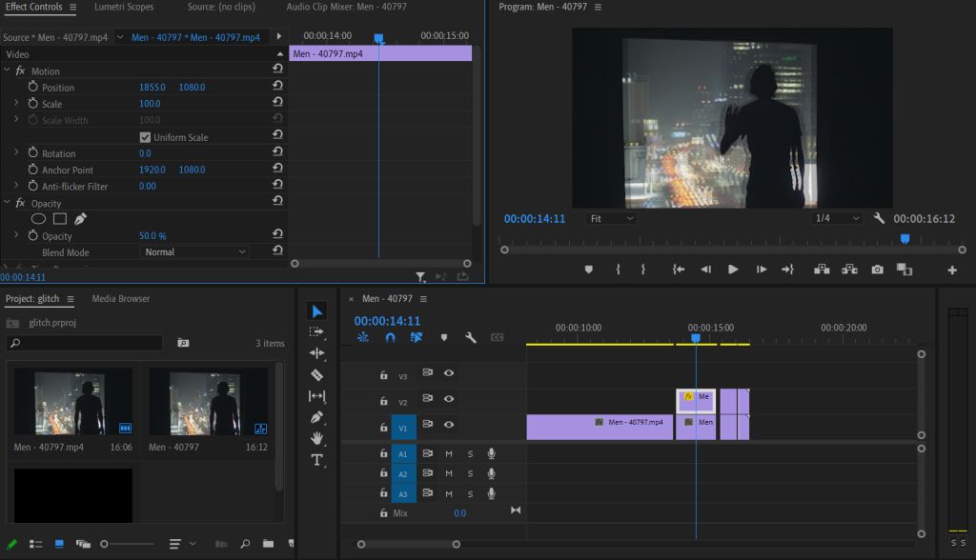Select the Pen tool in tools panel
This screenshot has height=560, width=976.
(x=317, y=417)
